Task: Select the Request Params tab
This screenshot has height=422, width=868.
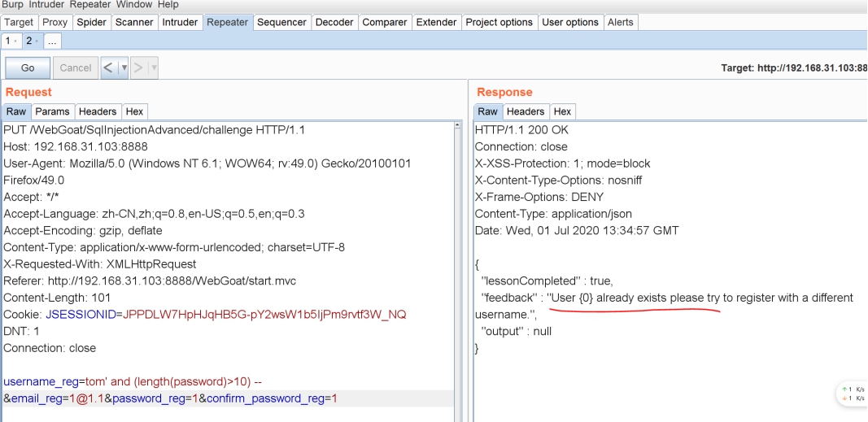Action: pyautogui.click(x=53, y=111)
